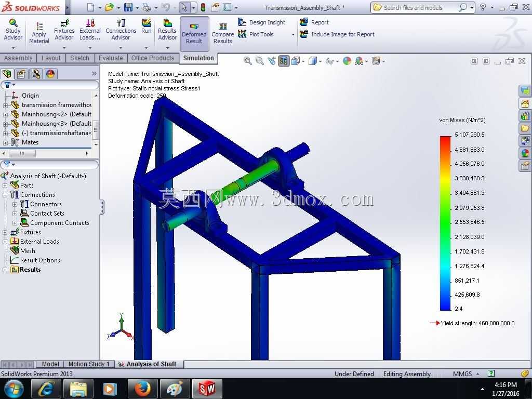This screenshot has width=532, height=399.
Task: Click Zoom to Area icon
Action: (x=260, y=61)
